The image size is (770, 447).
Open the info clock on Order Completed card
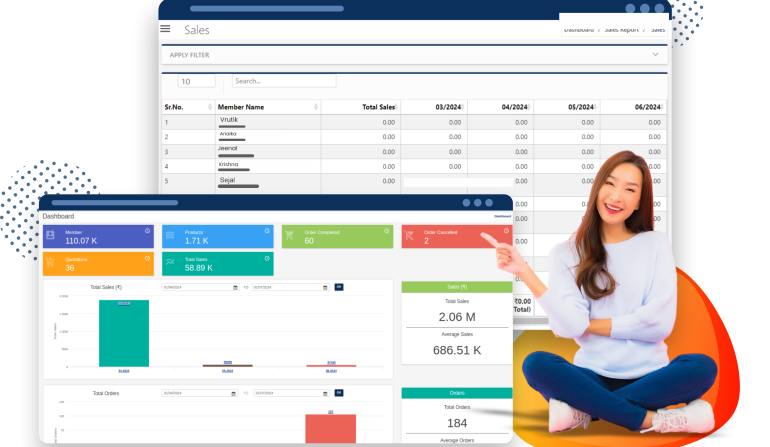pyautogui.click(x=386, y=231)
